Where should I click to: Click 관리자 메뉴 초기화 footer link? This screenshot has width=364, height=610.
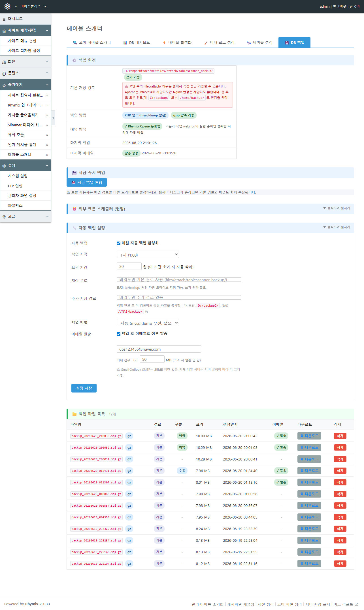click(x=208, y=604)
